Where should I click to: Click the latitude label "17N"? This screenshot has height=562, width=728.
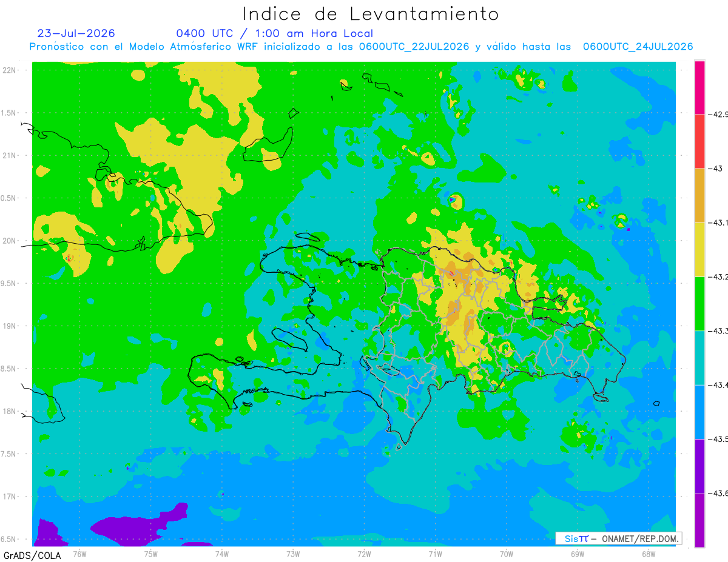[x=10, y=497]
